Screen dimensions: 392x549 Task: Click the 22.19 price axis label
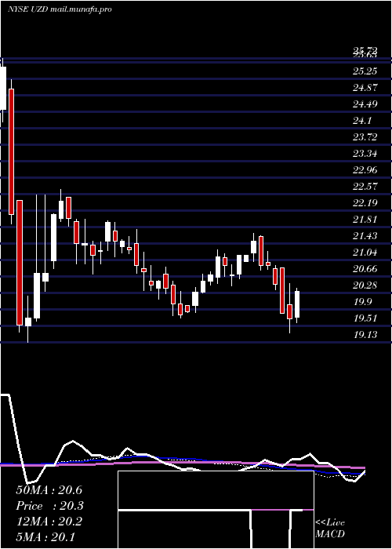pyautogui.click(x=365, y=203)
